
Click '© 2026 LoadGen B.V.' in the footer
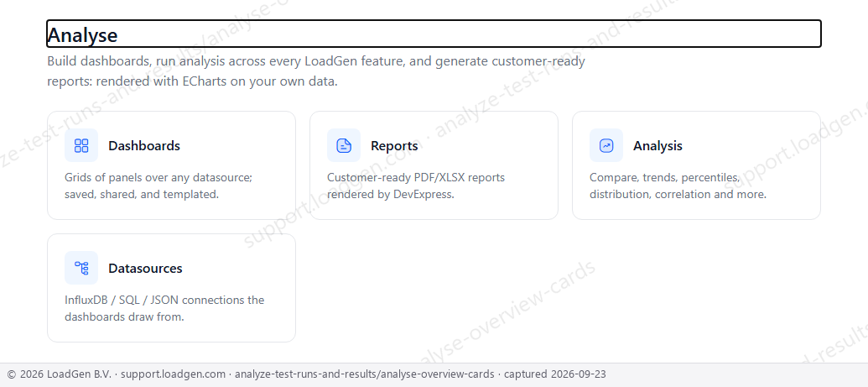(x=60, y=374)
